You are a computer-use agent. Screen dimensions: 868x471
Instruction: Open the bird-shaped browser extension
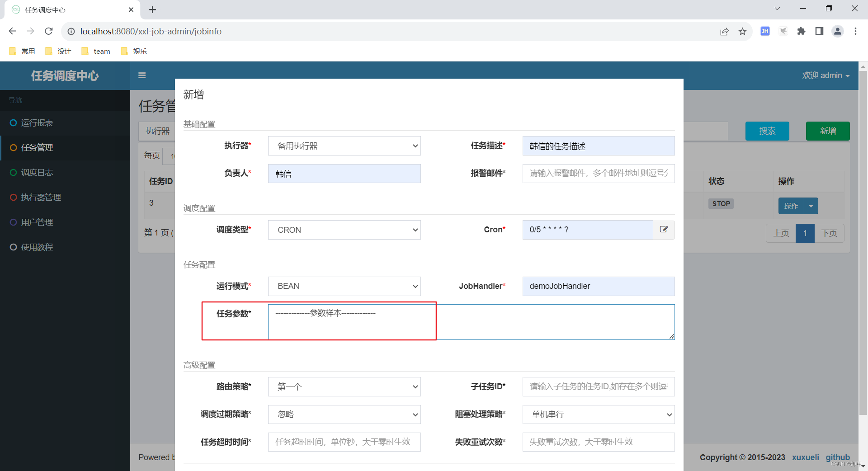[x=783, y=31]
